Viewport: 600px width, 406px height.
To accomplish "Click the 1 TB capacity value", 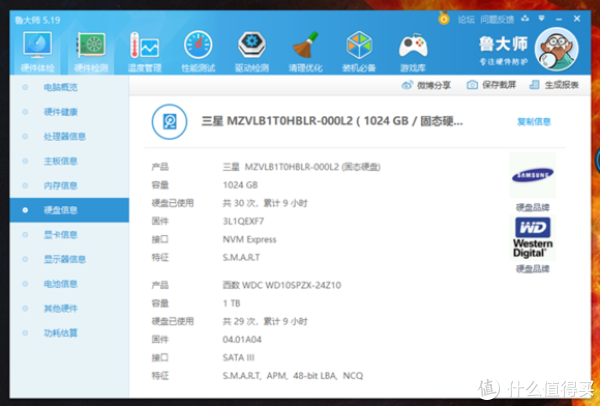I will coord(232,303).
